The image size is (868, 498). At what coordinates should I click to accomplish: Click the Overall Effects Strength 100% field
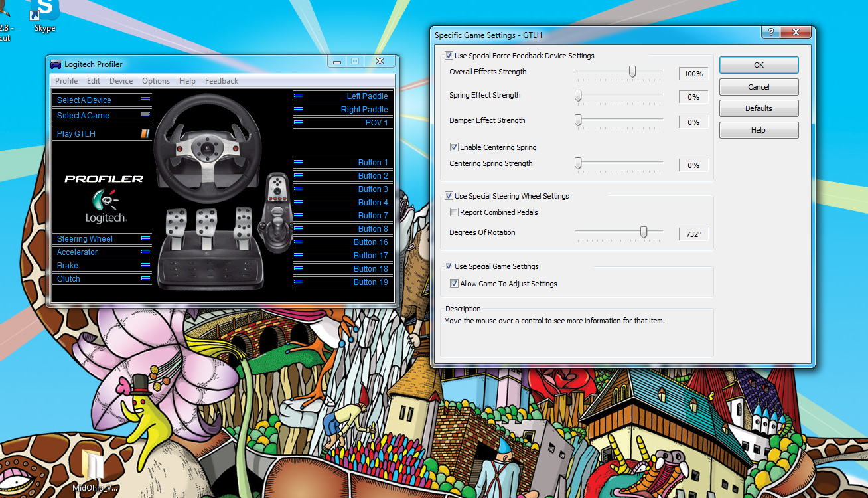(693, 74)
